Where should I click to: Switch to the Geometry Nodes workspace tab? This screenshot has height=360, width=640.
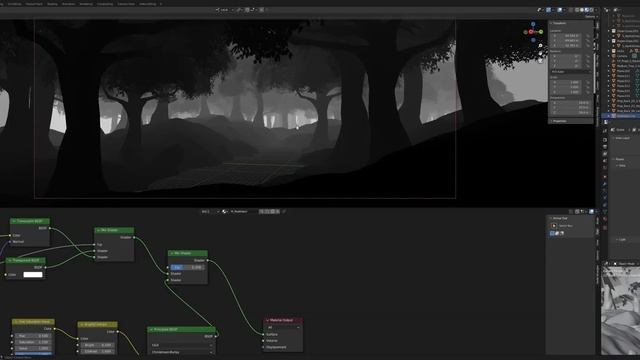tap(126, 4)
